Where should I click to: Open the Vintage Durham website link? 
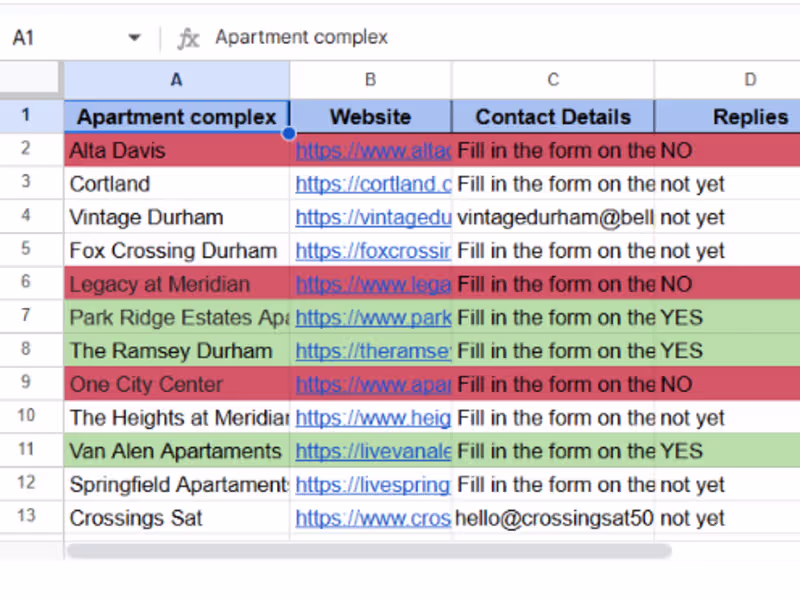click(373, 217)
